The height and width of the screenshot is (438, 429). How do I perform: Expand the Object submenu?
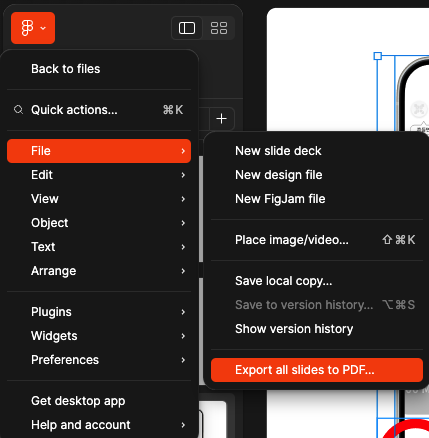coord(99,223)
